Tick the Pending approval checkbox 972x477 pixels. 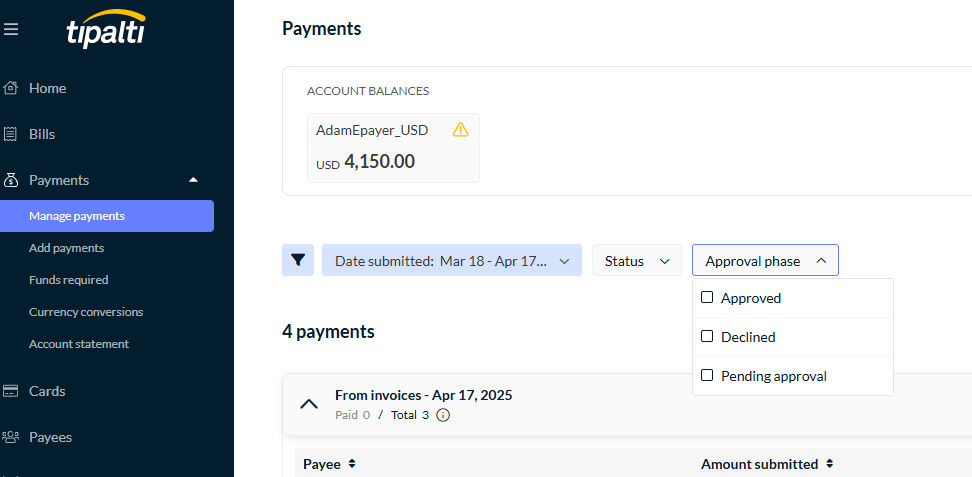pyautogui.click(x=707, y=375)
